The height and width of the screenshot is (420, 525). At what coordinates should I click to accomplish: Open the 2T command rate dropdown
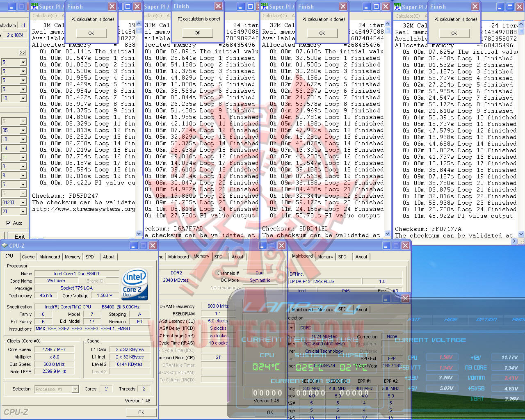(23, 212)
